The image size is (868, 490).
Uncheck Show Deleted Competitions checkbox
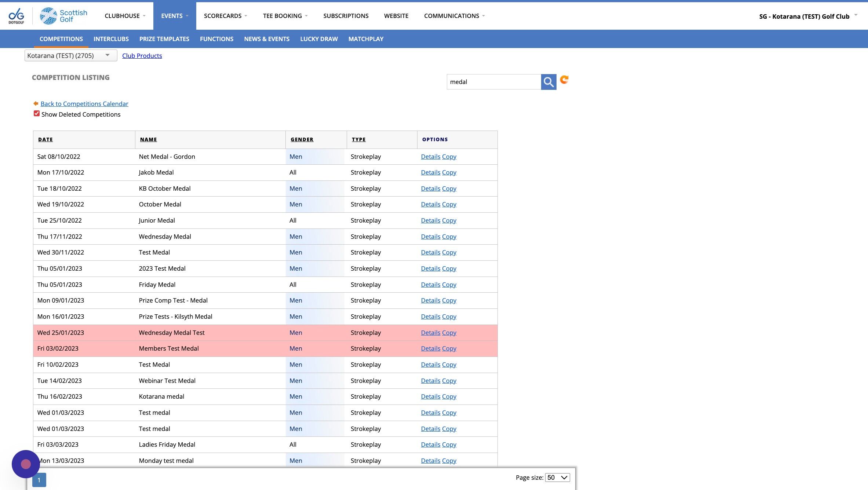[x=37, y=114]
